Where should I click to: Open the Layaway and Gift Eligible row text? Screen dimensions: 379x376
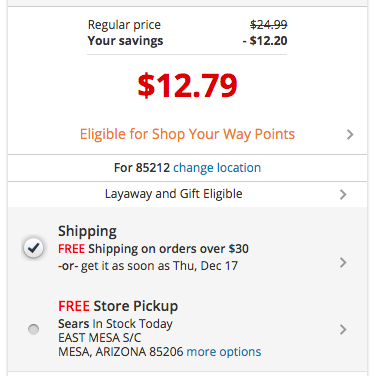(174, 194)
